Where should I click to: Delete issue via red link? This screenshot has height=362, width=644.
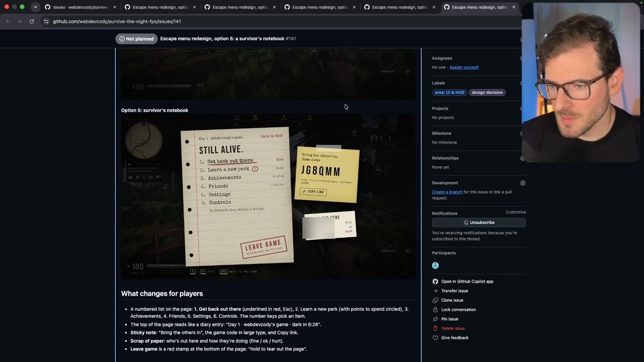[452, 328]
